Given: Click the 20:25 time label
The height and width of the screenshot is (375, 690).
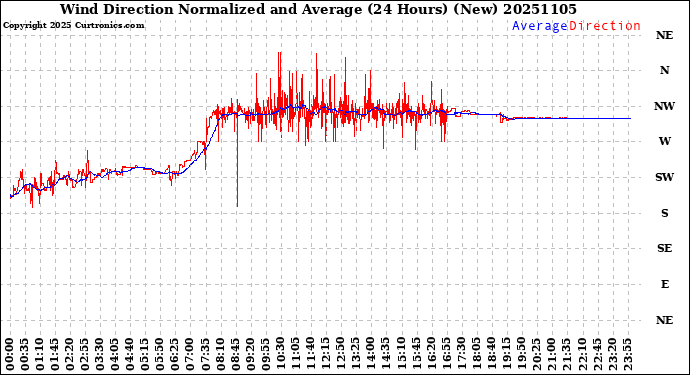Looking at the screenshot, I should [536, 355].
